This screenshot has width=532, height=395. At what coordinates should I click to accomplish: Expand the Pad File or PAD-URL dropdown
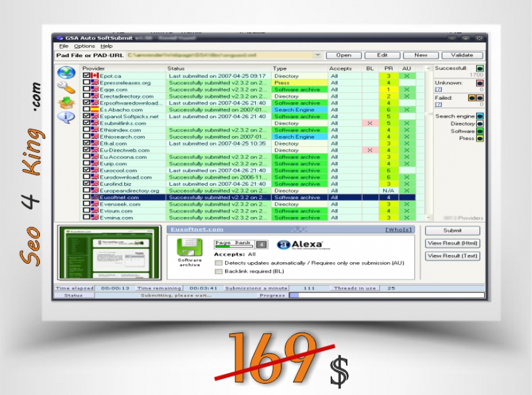tap(317, 55)
